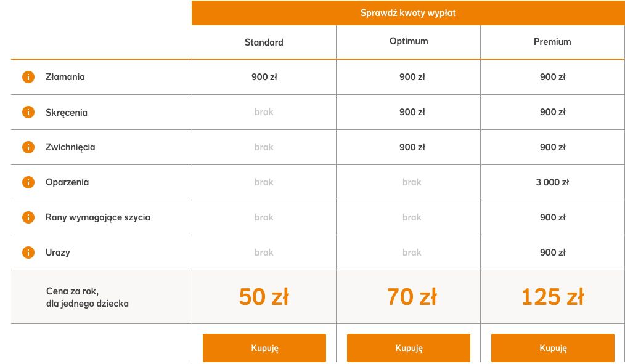Click the info icon next to Złamania

point(28,77)
